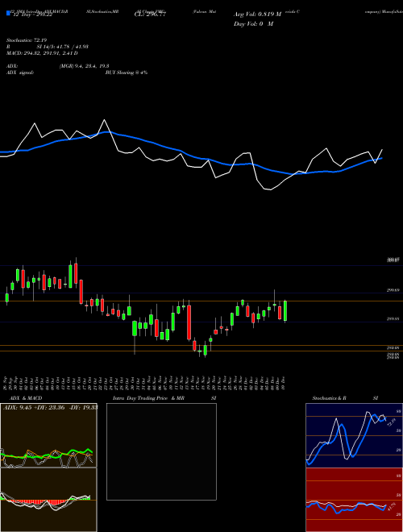Open the blue Stochastics chart panel

click(x=354, y=435)
